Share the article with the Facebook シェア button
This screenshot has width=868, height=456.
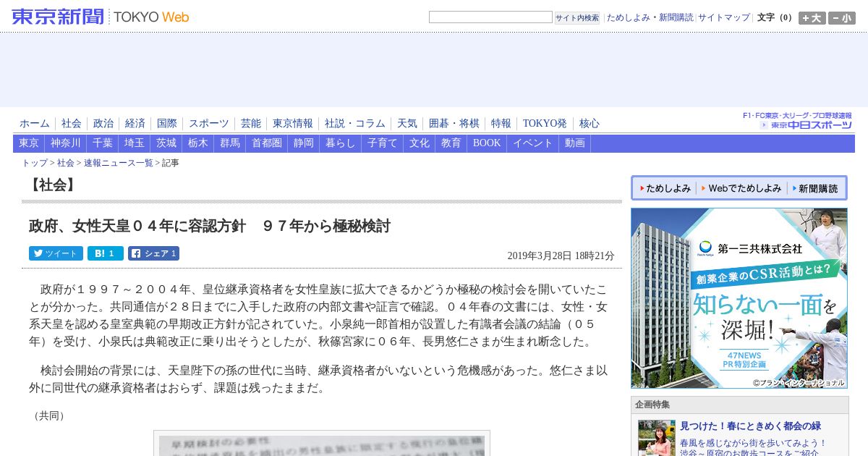(x=153, y=253)
